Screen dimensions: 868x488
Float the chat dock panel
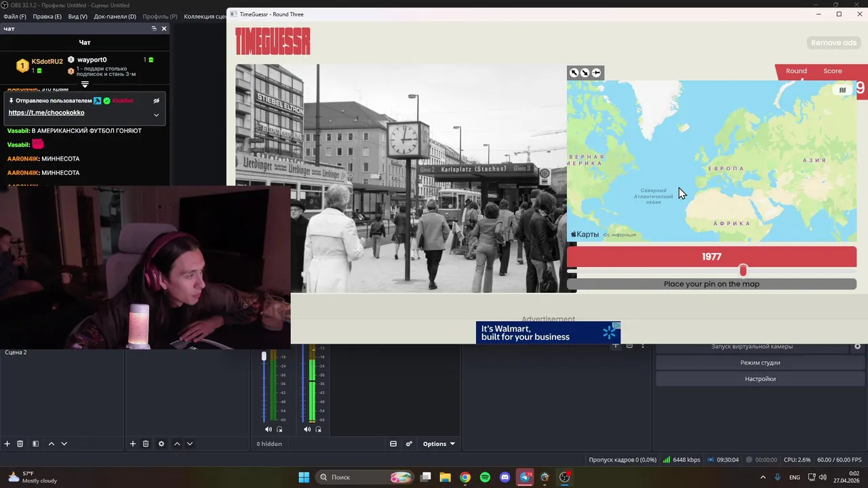[154, 28]
